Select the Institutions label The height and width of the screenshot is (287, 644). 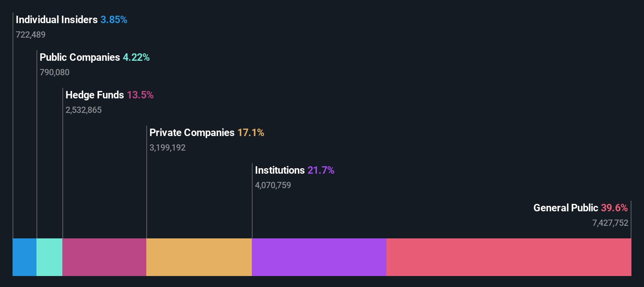click(280, 170)
